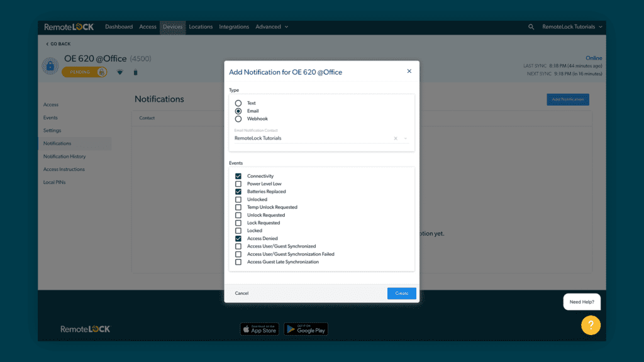Check the Locked event checkbox
This screenshot has height=362, width=644.
tap(238, 231)
